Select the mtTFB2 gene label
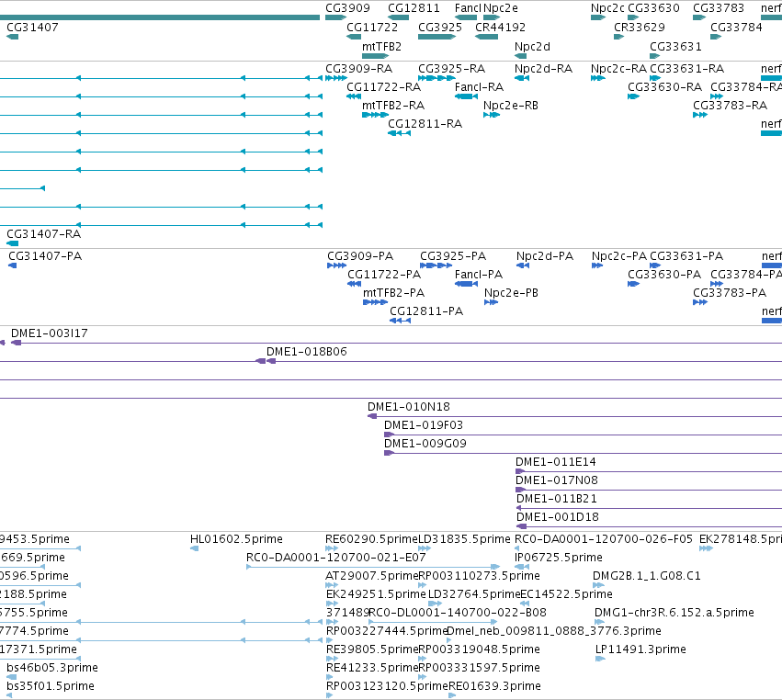 381,47
